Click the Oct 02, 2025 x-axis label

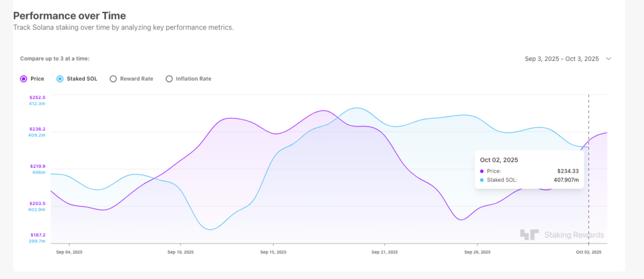[589, 252]
